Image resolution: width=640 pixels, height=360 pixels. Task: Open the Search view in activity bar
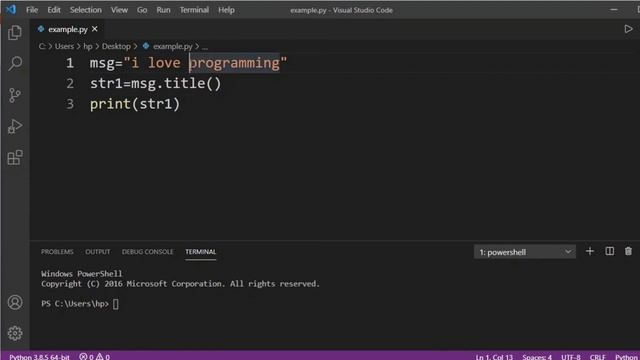pos(15,64)
